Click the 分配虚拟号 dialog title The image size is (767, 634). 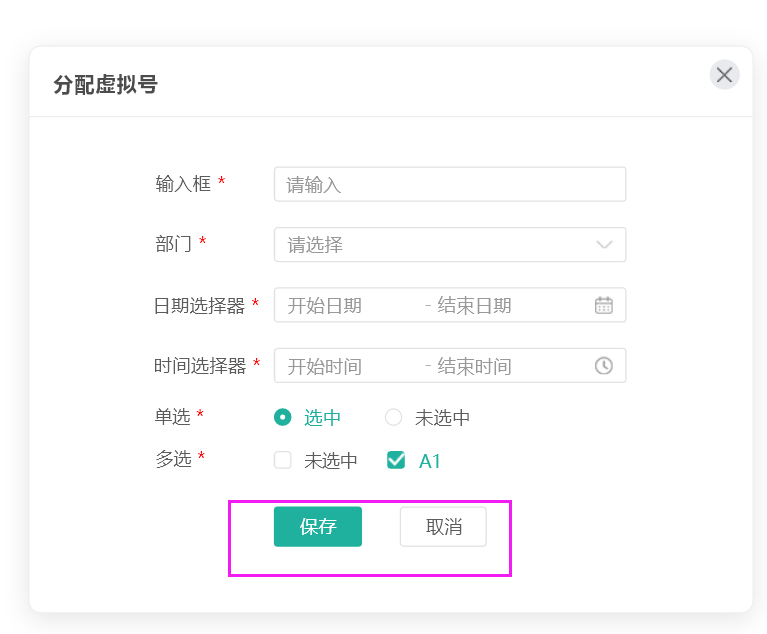106,85
